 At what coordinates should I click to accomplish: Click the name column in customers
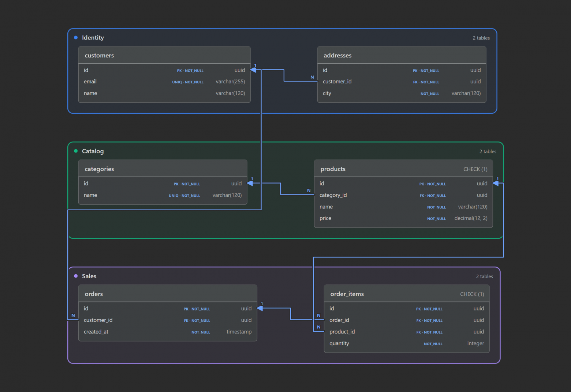[164, 93]
